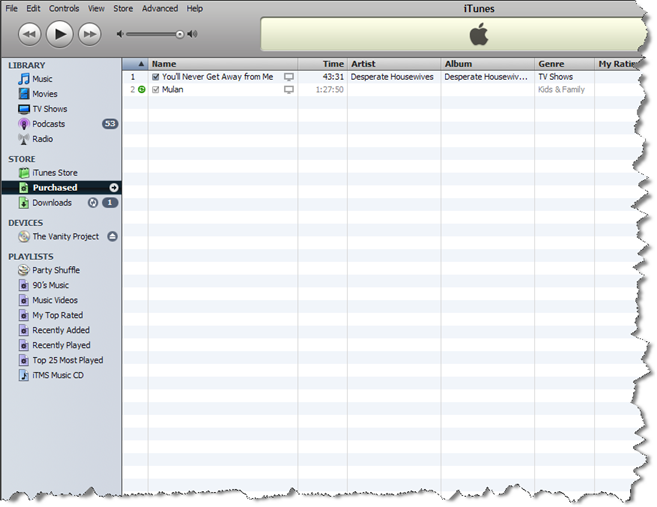Viewport: 657px width, 507px height.
Task: Click the Fast forward next track button
Action: pyautogui.click(x=90, y=34)
